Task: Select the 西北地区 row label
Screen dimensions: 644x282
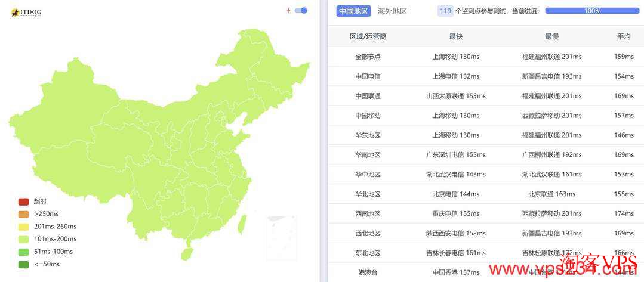Action: (368, 234)
